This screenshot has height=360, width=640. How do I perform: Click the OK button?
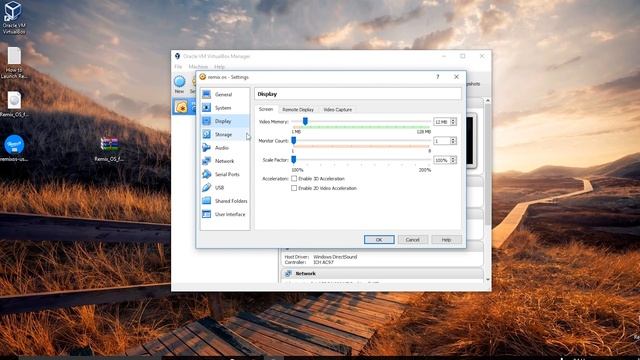[x=379, y=240]
